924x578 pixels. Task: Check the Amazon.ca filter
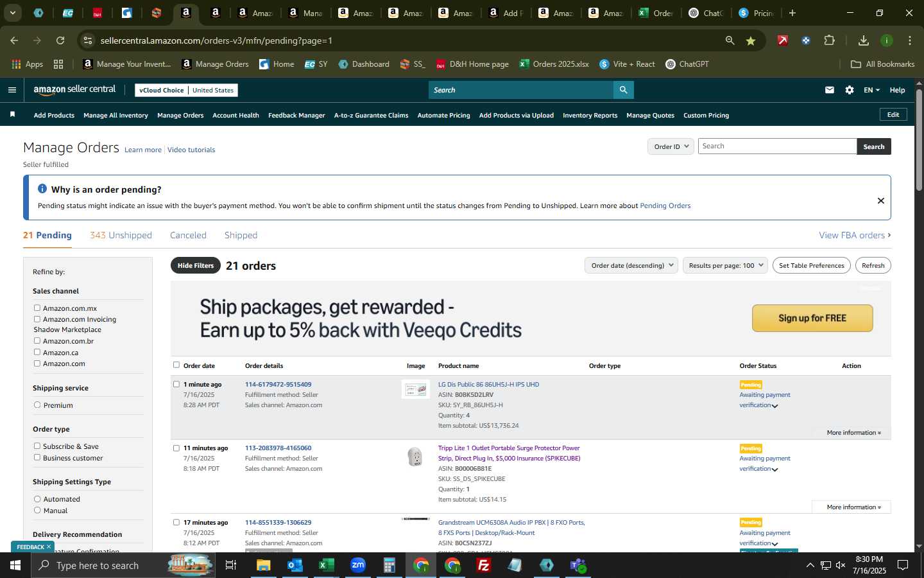(37, 352)
